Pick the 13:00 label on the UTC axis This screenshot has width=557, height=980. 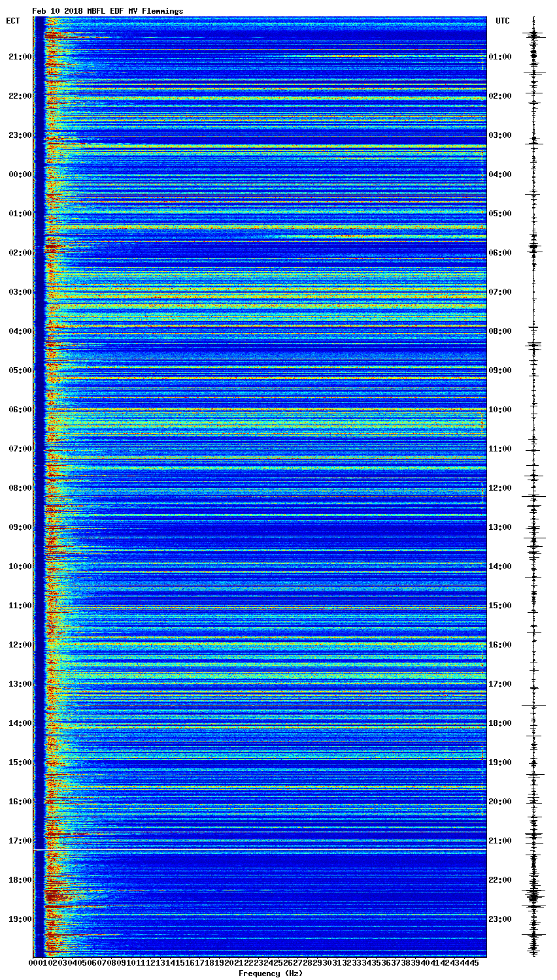(499, 527)
